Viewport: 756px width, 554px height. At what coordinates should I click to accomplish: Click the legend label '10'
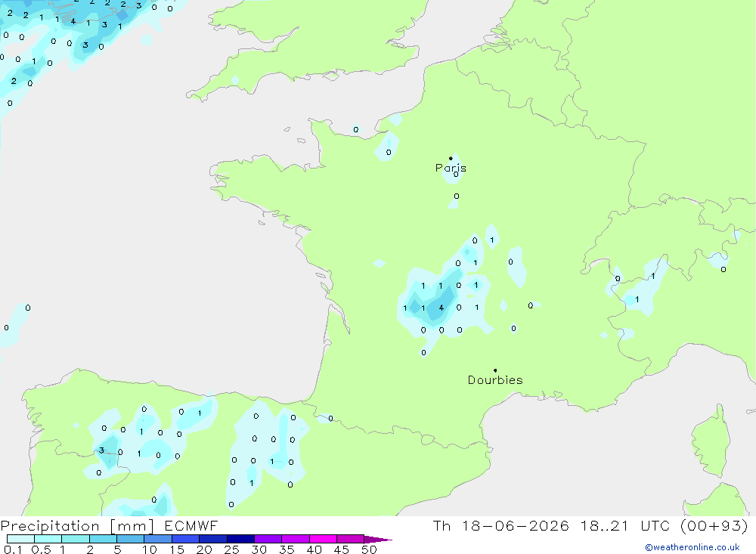point(150,549)
